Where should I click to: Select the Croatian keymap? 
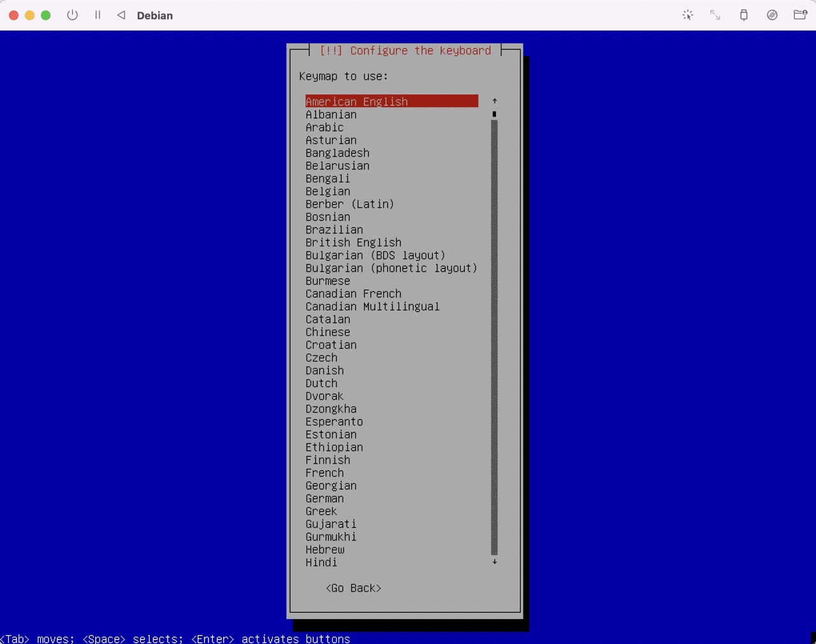point(331,345)
